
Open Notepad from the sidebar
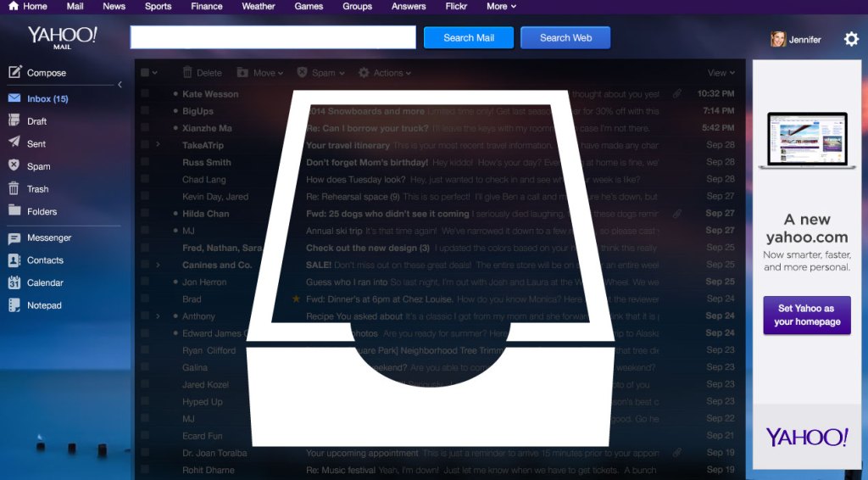(x=35, y=305)
